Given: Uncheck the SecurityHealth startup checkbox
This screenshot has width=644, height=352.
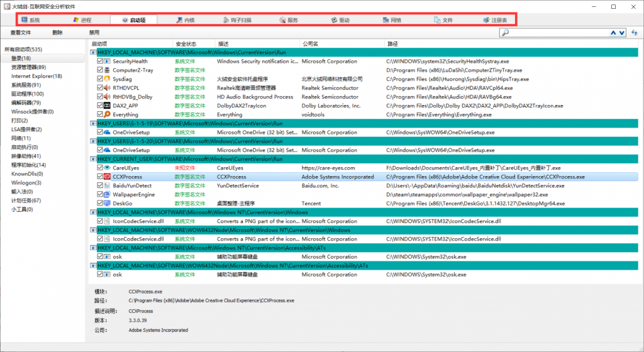Looking at the screenshot, I should 100,62.
